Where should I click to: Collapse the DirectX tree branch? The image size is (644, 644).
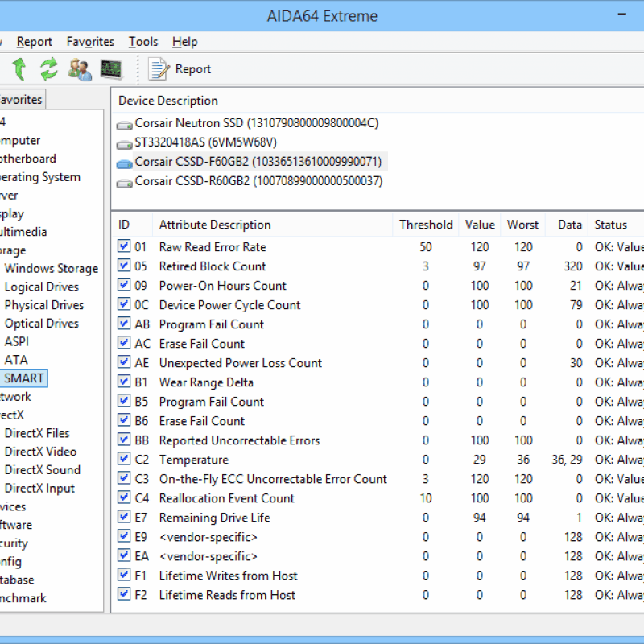[x=6, y=415]
